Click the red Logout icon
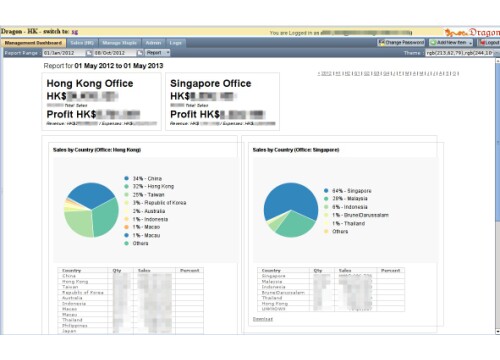This screenshot has height=360, width=500. (482, 43)
